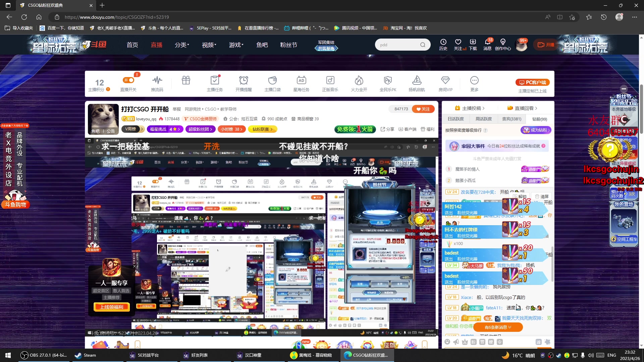Switch to 贵宾(3381) tab
This screenshot has width=644, height=362.
(512, 119)
